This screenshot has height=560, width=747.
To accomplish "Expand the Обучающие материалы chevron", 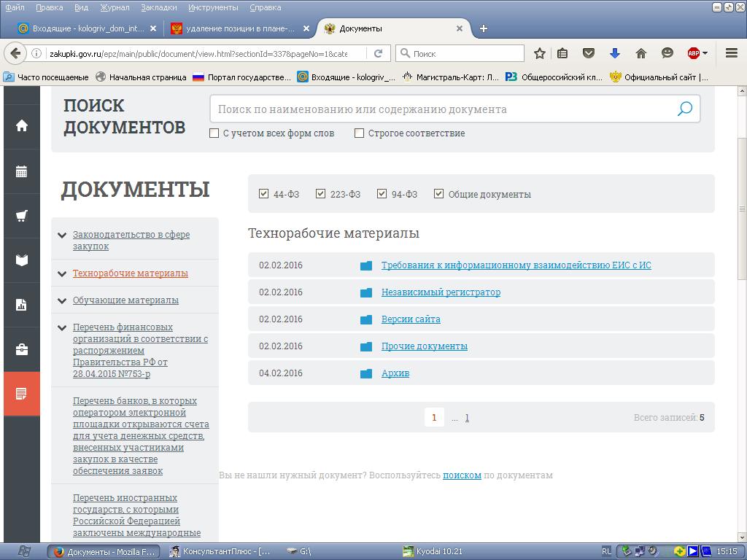I will point(63,300).
